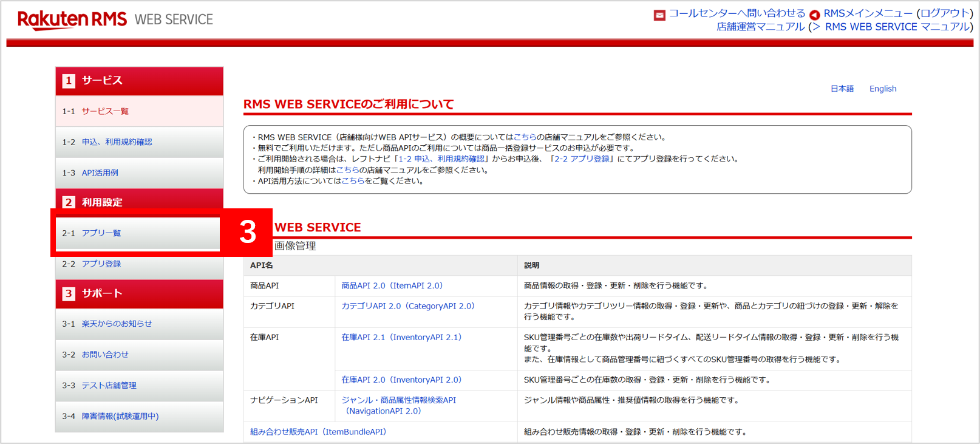
Task: Switch language to English
Action: [x=883, y=89]
